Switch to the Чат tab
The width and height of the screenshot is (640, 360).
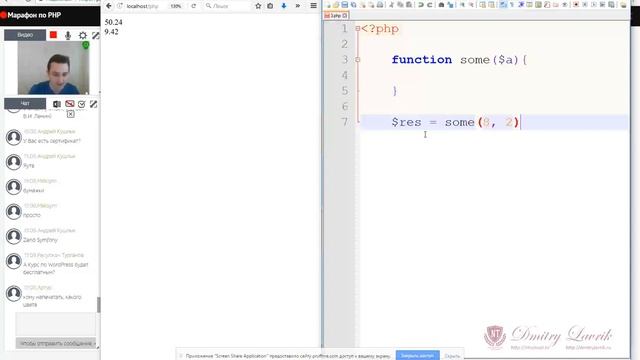[x=25, y=104]
